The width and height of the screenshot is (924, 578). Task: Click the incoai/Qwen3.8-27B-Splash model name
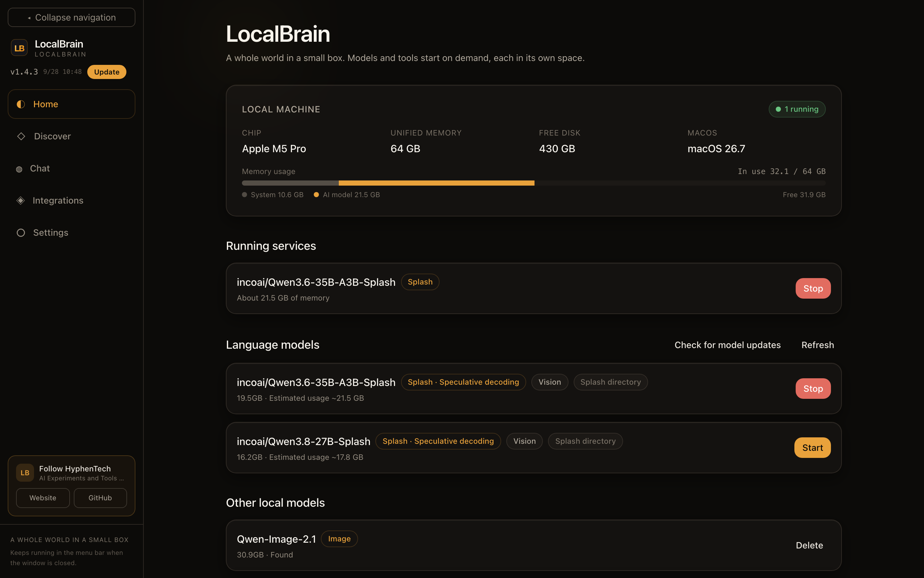tap(304, 442)
